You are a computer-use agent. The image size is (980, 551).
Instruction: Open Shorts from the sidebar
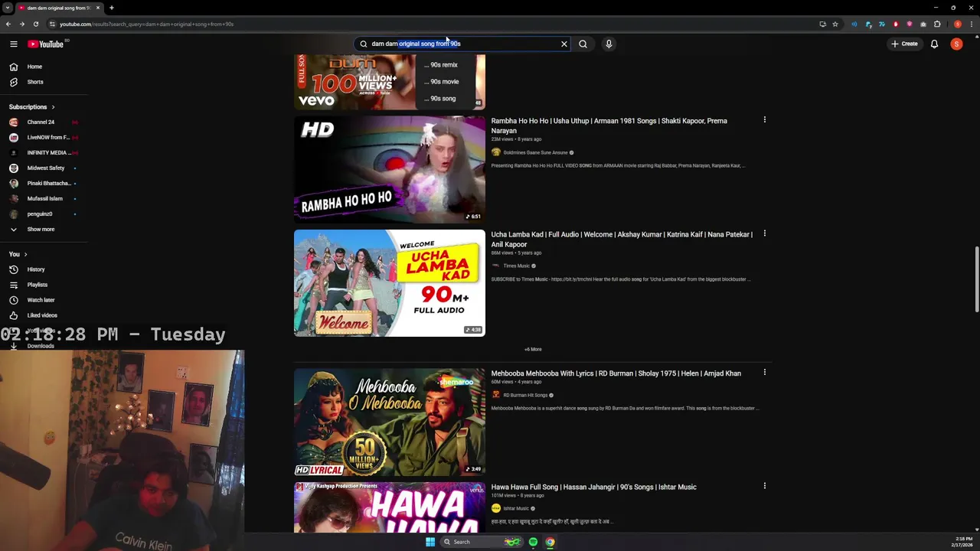tap(35, 82)
